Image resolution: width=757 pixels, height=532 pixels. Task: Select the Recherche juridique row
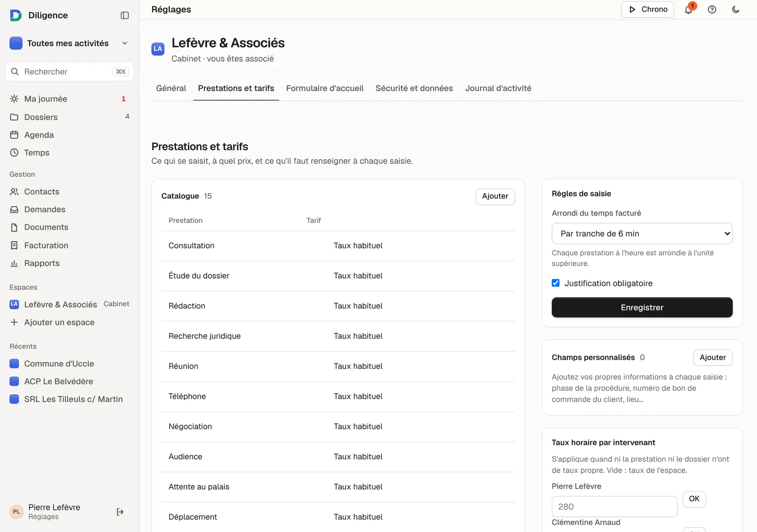tap(338, 336)
